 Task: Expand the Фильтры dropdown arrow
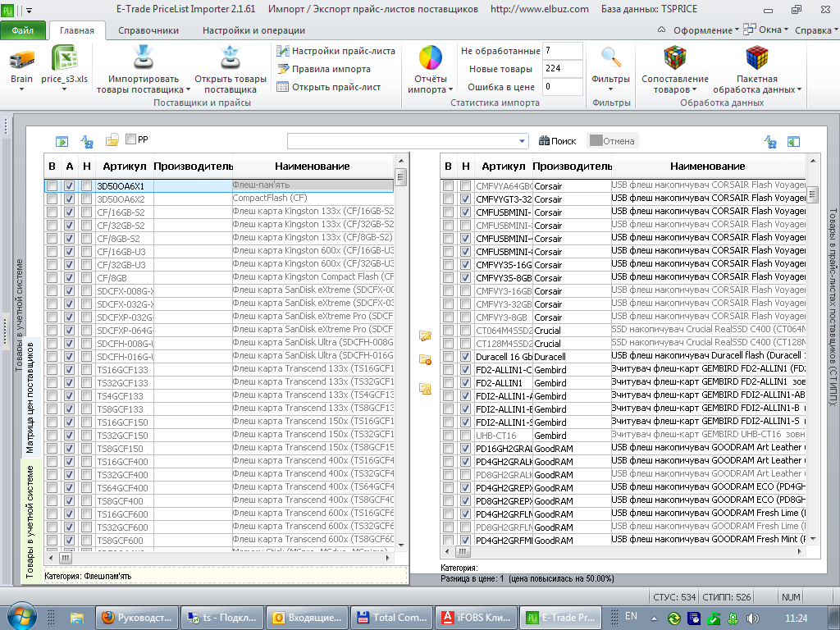(x=610, y=89)
